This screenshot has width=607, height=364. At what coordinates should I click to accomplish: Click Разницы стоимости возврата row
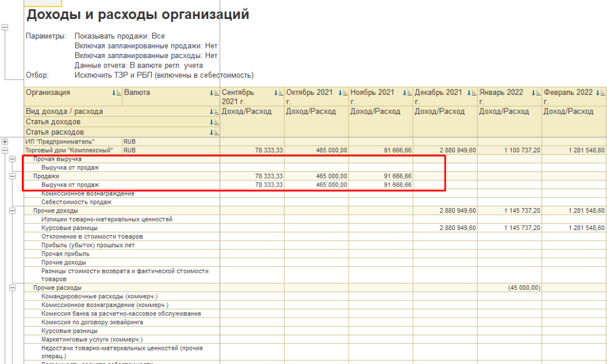pyautogui.click(x=124, y=275)
